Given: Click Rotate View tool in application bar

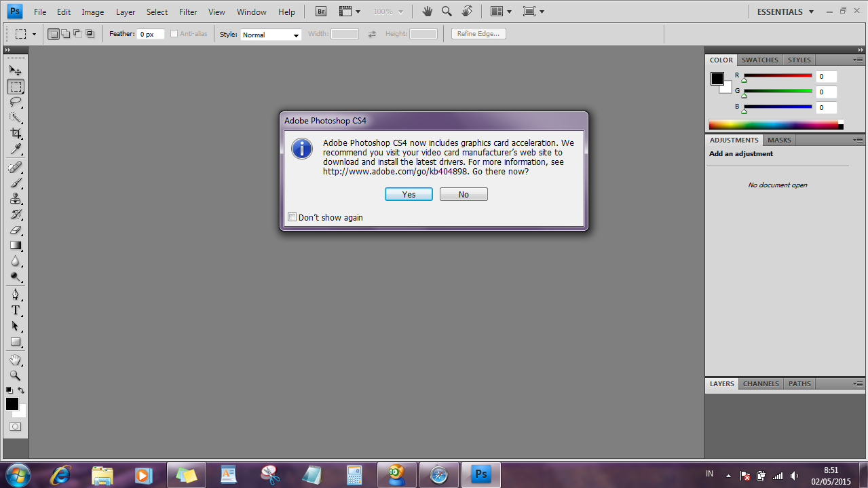Looking at the screenshot, I should (467, 12).
